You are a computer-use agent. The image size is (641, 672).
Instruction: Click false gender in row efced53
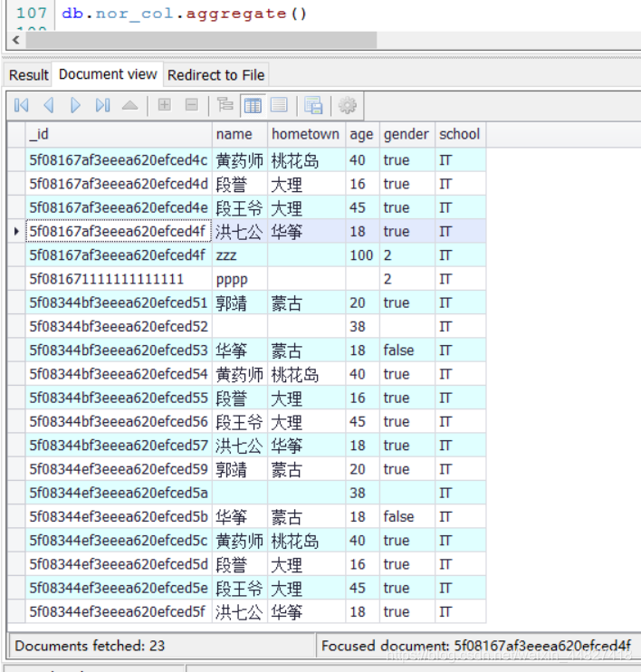click(x=407, y=350)
